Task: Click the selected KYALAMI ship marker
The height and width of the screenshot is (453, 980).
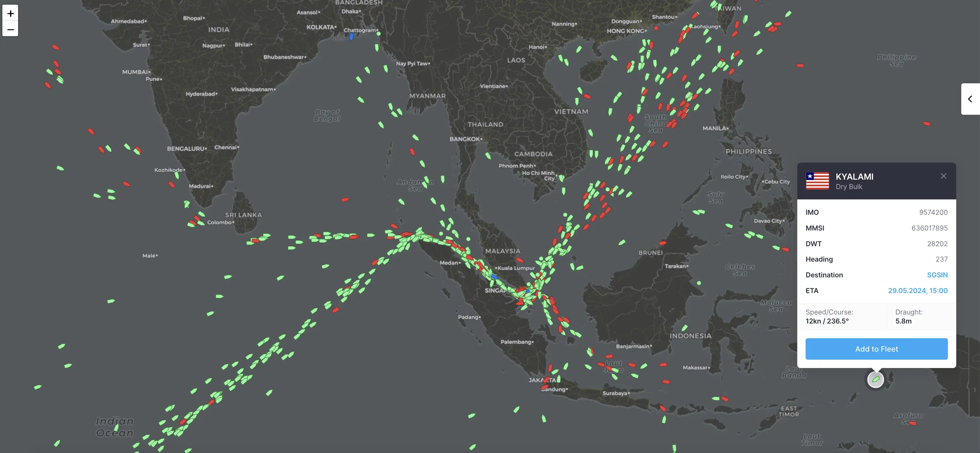Action: tap(875, 379)
